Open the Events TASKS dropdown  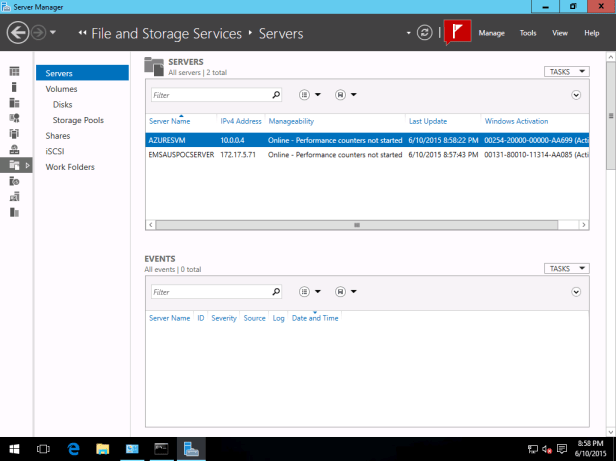(566, 269)
